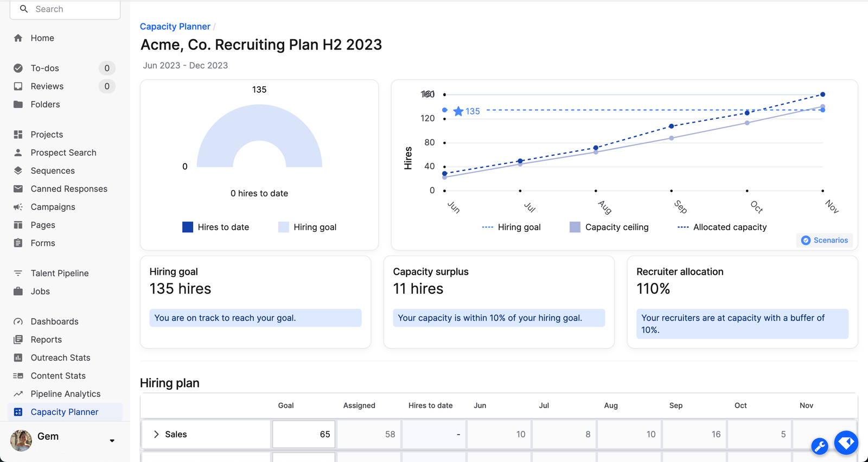Follow the Capacity Planner breadcrumb link
This screenshot has width=868, height=462.
[175, 27]
